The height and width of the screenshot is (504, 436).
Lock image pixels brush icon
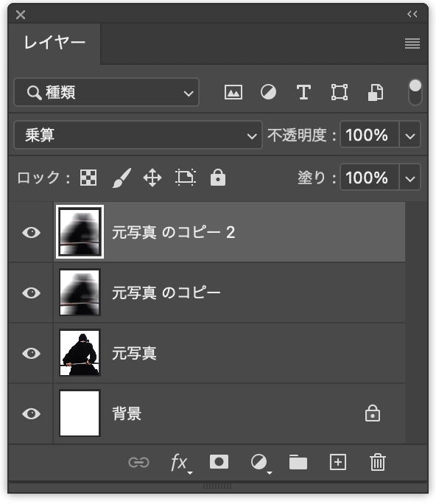122,178
